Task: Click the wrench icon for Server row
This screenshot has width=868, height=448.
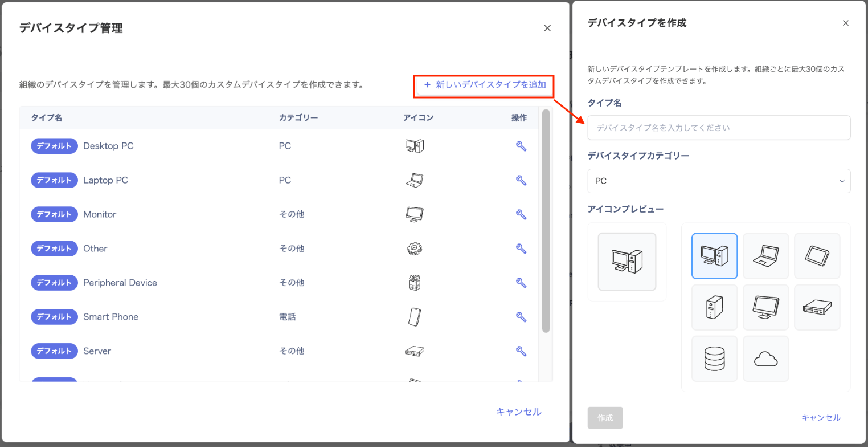Action: tap(521, 351)
